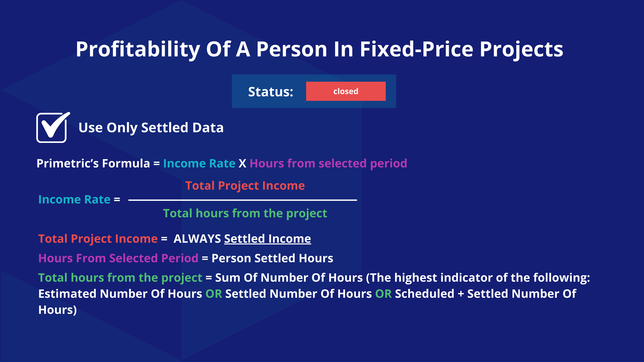644x362 pixels.
Task: Click the underlined Settled Income text
Action: point(267,239)
